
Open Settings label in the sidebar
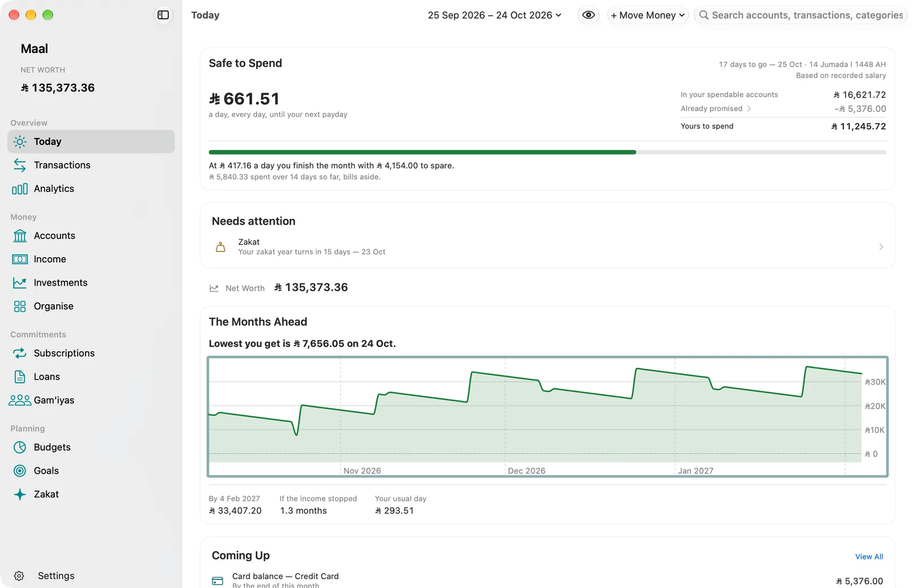[56, 576]
